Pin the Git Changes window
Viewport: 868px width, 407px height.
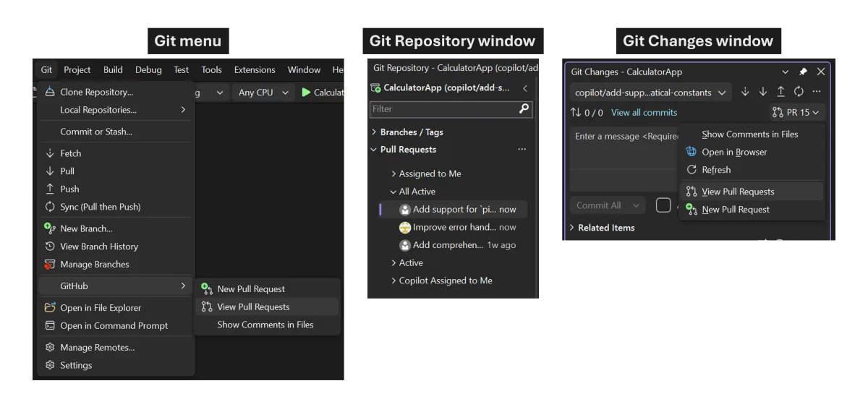(x=803, y=72)
